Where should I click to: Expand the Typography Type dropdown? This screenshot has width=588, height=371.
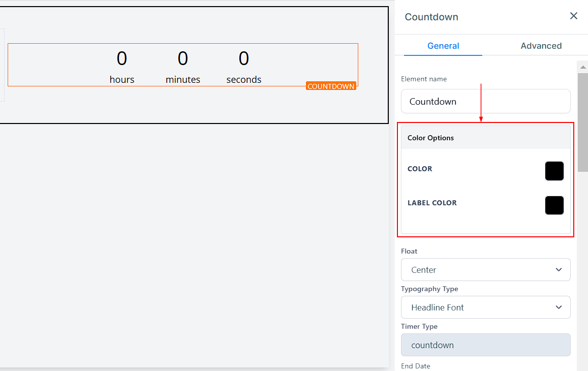click(485, 307)
